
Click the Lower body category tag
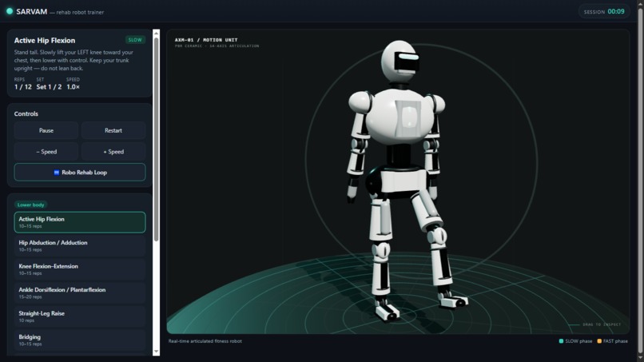[x=31, y=205]
